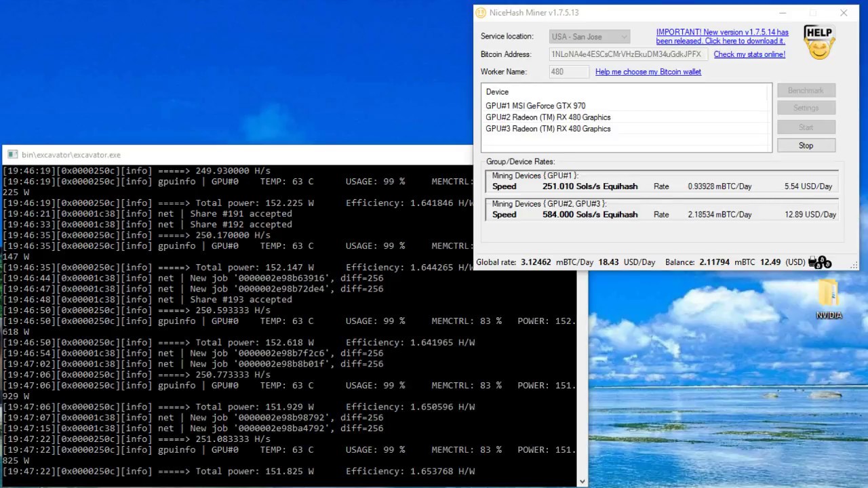Click the 251.010 Sols/s Equihash speed
The height and width of the screenshot is (488, 868).
point(590,186)
